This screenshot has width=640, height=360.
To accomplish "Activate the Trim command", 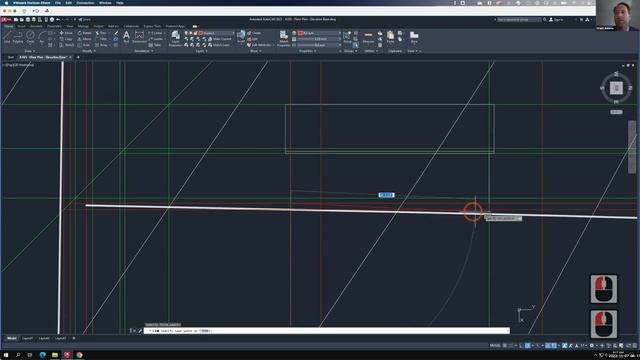I will [x=101, y=33].
